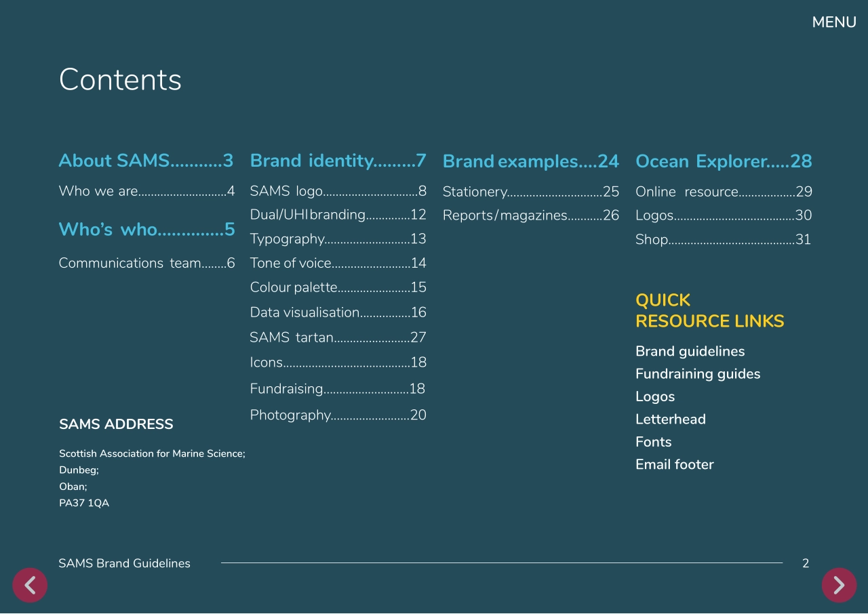This screenshot has width=868, height=614.
Task: Open the Who we are page
Action: click(146, 191)
